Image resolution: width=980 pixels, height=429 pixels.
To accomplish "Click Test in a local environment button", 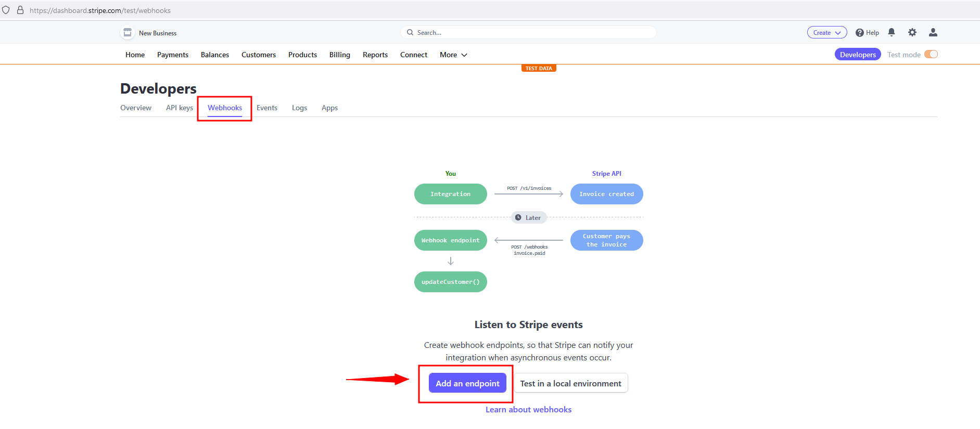I will pos(571,383).
